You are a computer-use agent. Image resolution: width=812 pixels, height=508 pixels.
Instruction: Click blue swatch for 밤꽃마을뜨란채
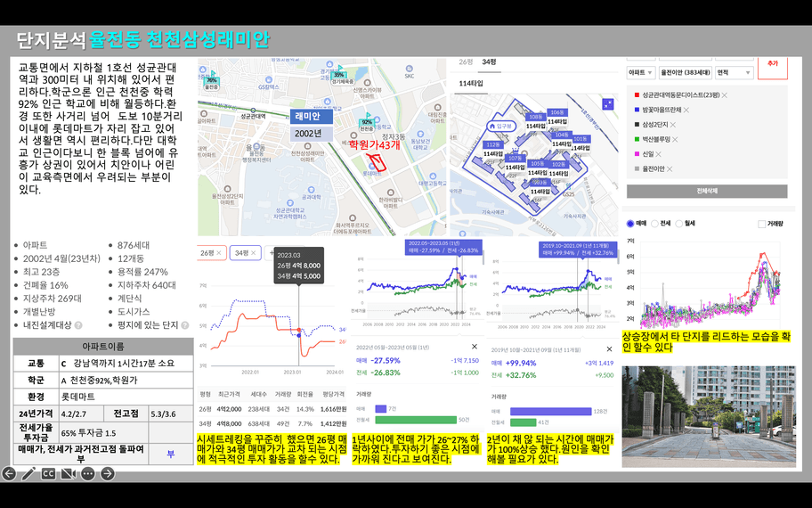coord(637,110)
